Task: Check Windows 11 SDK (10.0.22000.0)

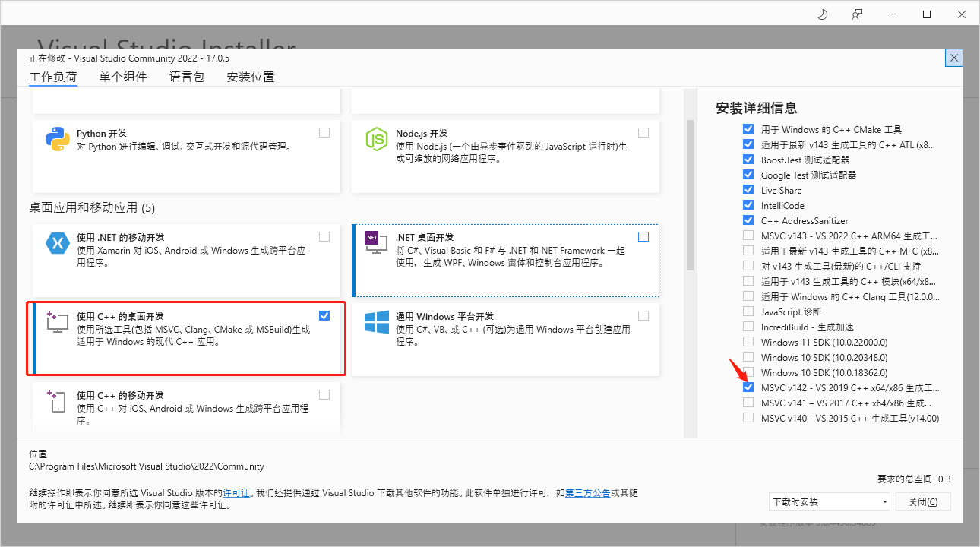Action: pyautogui.click(x=748, y=342)
